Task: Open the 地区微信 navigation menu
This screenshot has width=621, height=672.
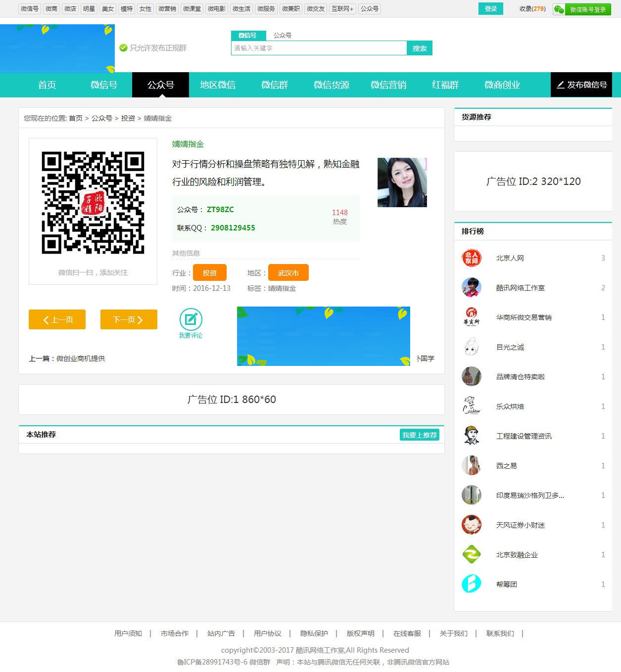Action: [218, 85]
